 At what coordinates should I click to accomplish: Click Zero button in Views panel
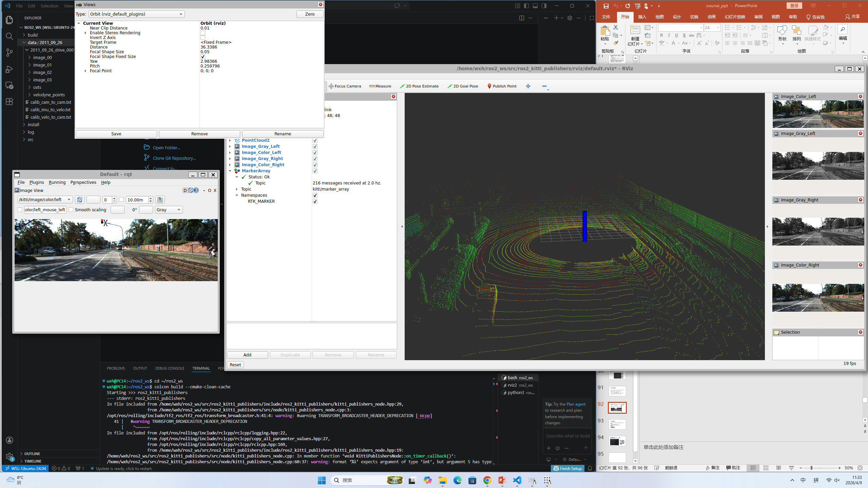(x=310, y=14)
